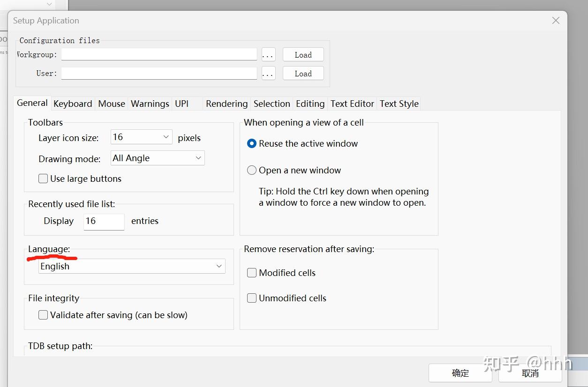Viewport: 588px width, 387px height.
Task: Toggle Validate after saving checkbox
Action: tap(43, 315)
